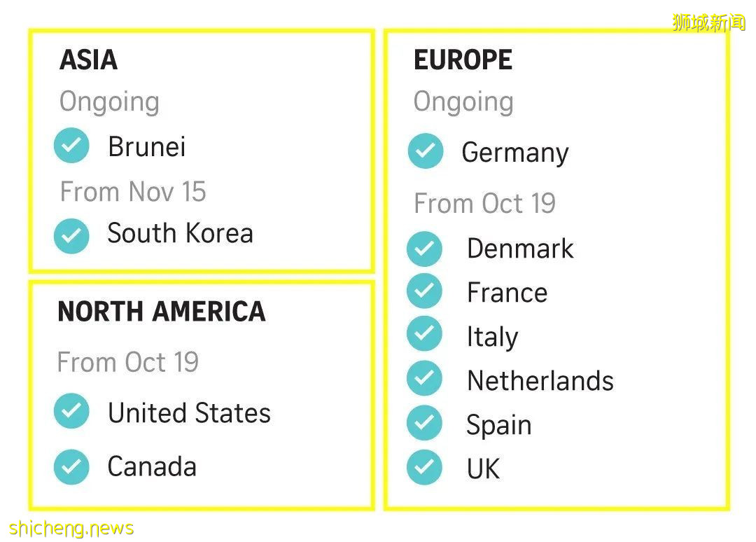
Task: Click From Oct 19 under NORTH AMERICA
Action: 128,363
